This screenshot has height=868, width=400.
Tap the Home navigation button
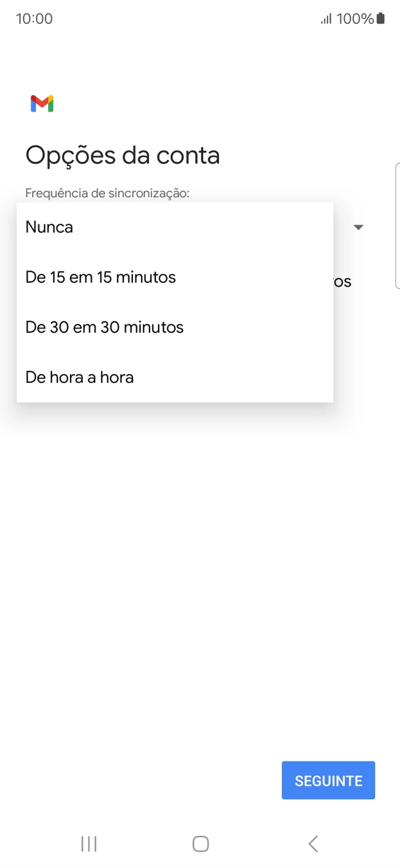tap(200, 844)
